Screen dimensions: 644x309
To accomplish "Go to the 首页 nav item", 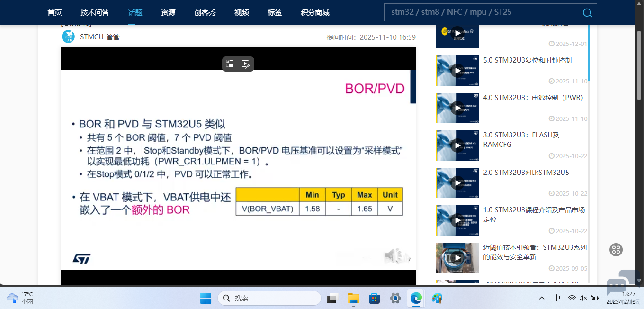I will 55,13.
